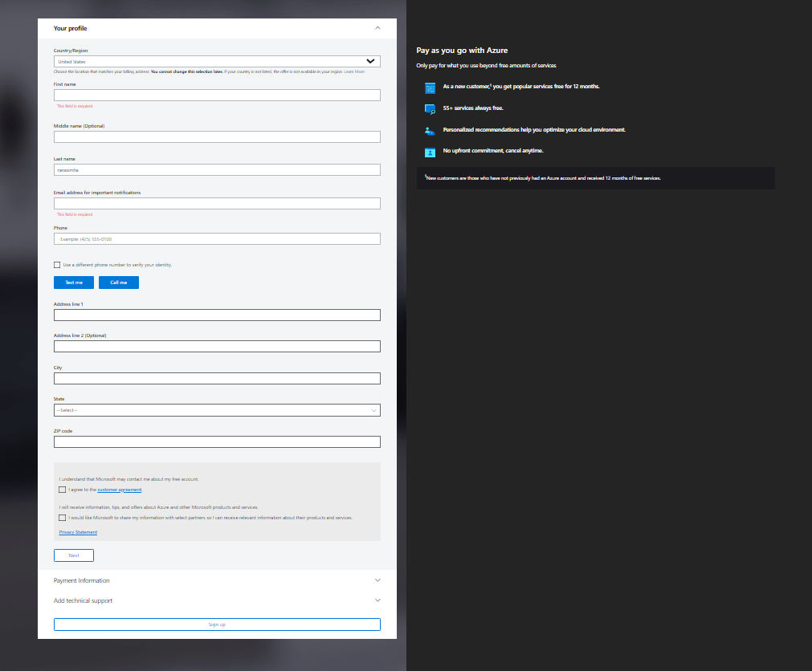
Task: Click This field is required under Email address
Action: pos(75,214)
